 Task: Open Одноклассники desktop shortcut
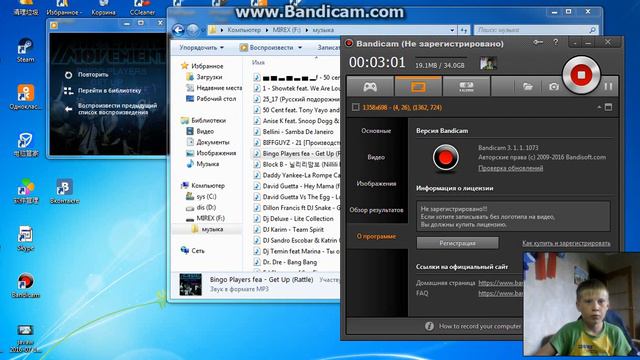(x=25, y=97)
